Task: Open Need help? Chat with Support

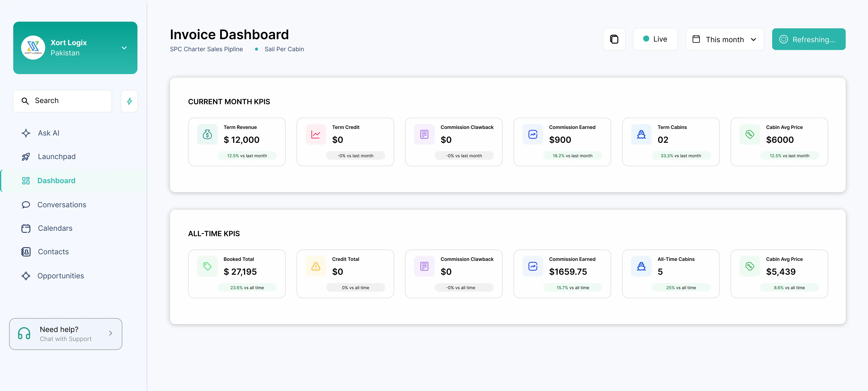Action: (x=66, y=334)
